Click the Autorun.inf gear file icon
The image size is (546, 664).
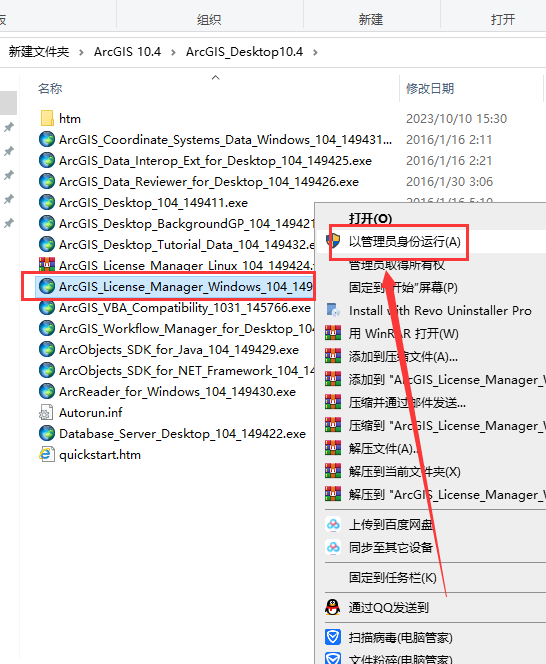(46, 412)
